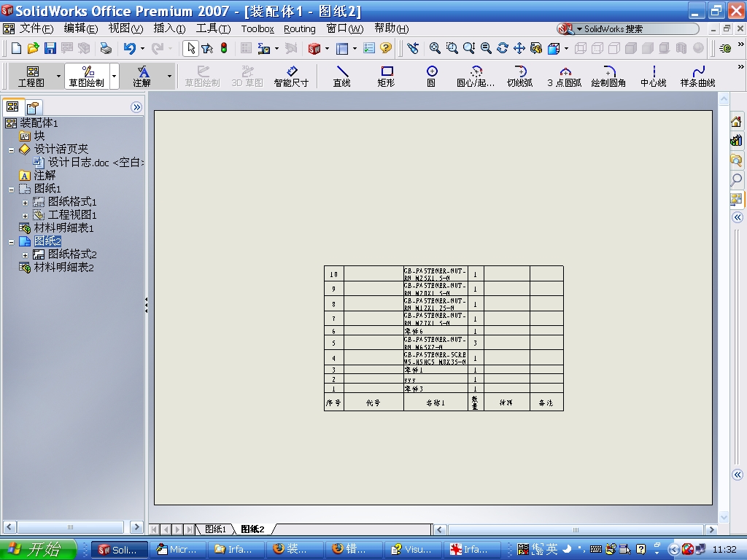Collapse the FeatureManager pane with double-chevron

point(136,107)
